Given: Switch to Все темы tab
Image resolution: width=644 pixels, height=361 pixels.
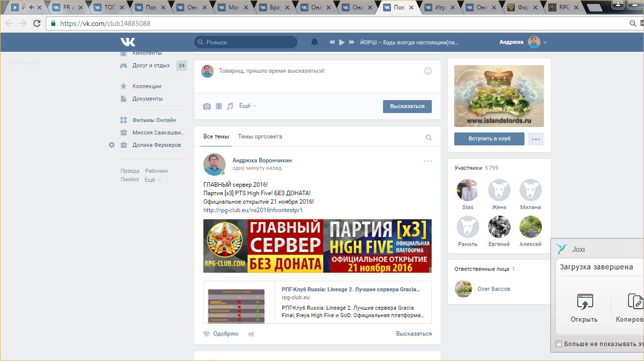Looking at the screenshot, I should tap(216, 136).
